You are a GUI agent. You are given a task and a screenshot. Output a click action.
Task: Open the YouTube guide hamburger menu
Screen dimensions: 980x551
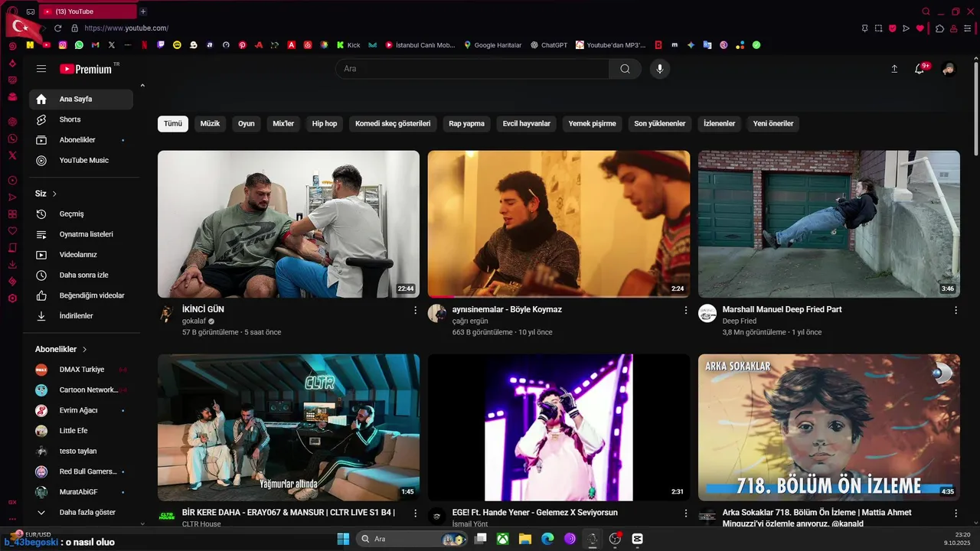pyautogui.click(x=41, y=69)
